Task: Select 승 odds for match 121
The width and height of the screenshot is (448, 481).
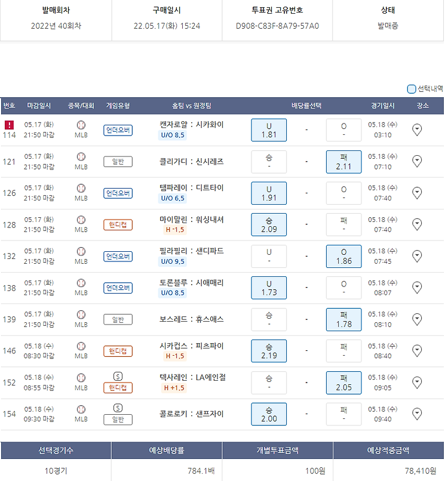Action: (x=269, y=162)
